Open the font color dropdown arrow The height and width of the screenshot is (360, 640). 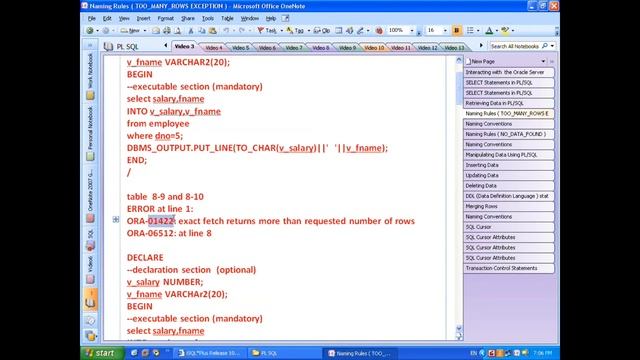point(496,31)
